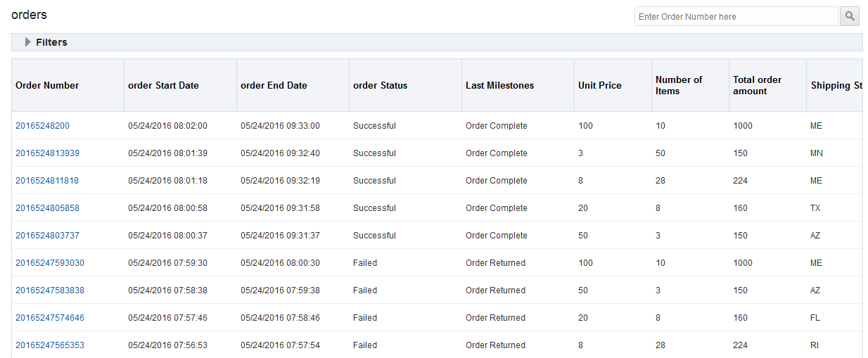868x358 pixels.
Task: Select start date 05/24/2016 08:00:37
Action: coord(167,236)
